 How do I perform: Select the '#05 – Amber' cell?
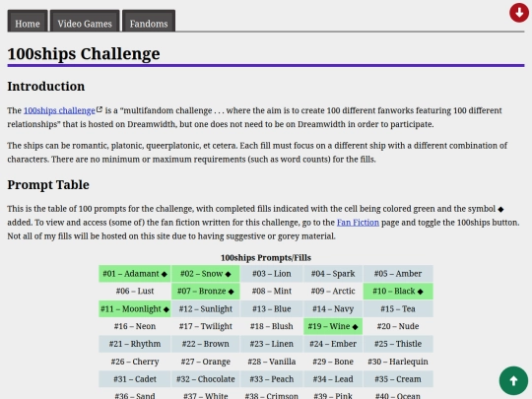[398, 274]
